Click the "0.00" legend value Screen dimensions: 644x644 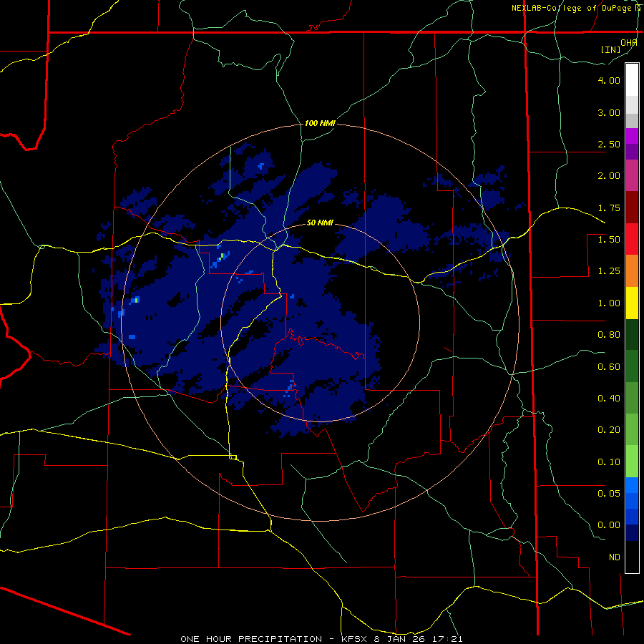[609, 525]
